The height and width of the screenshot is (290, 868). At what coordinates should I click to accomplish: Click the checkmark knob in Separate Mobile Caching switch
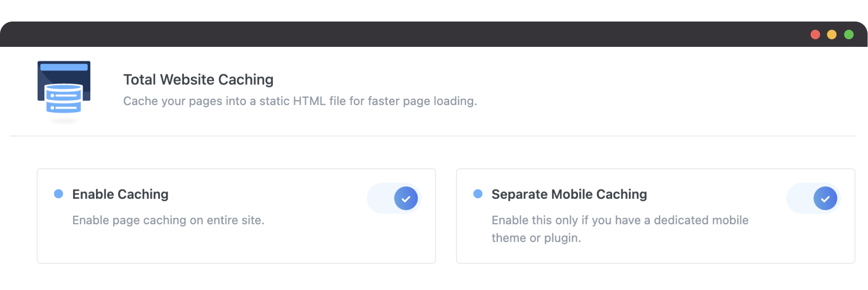click(825, 198)
